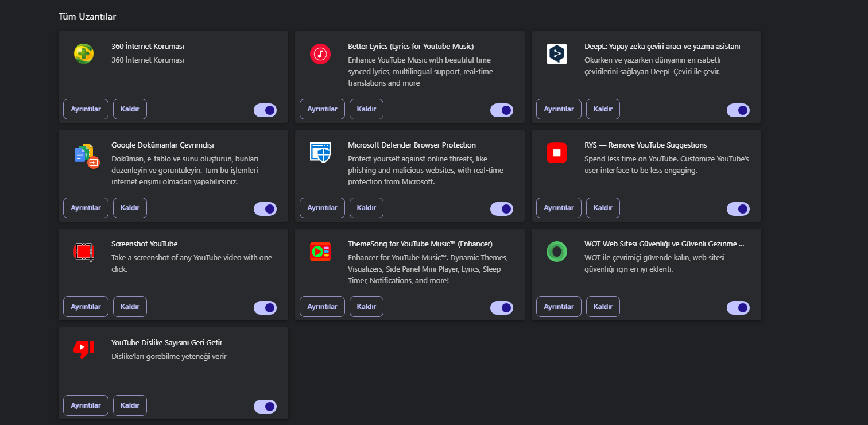The width and height of the screenshot is (868, 425).
Task: Open Ayrıntılar for RYS Remove YouTube Suggestions
Action: tap(559, 208)
